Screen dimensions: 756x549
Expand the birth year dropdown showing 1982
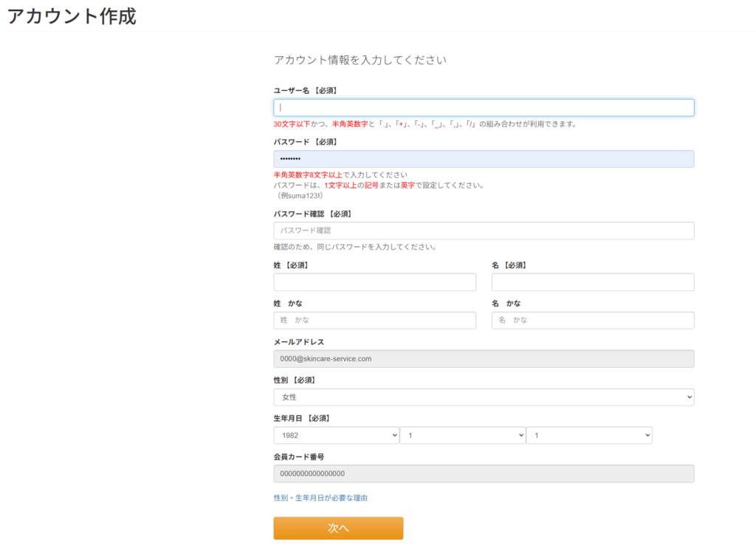tap(336, 436)
